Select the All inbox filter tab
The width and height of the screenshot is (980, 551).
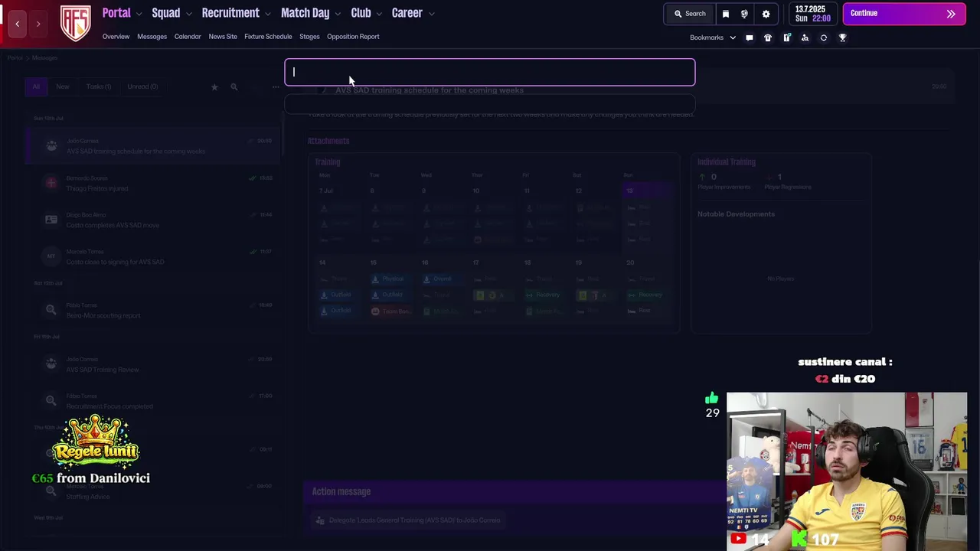pyautogui.click(x=36, y=86)
